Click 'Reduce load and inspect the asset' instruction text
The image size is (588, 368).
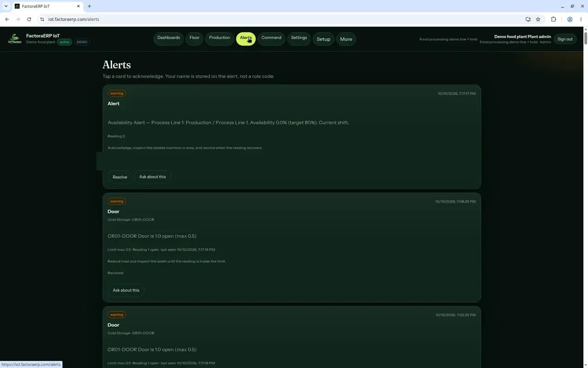167,261
